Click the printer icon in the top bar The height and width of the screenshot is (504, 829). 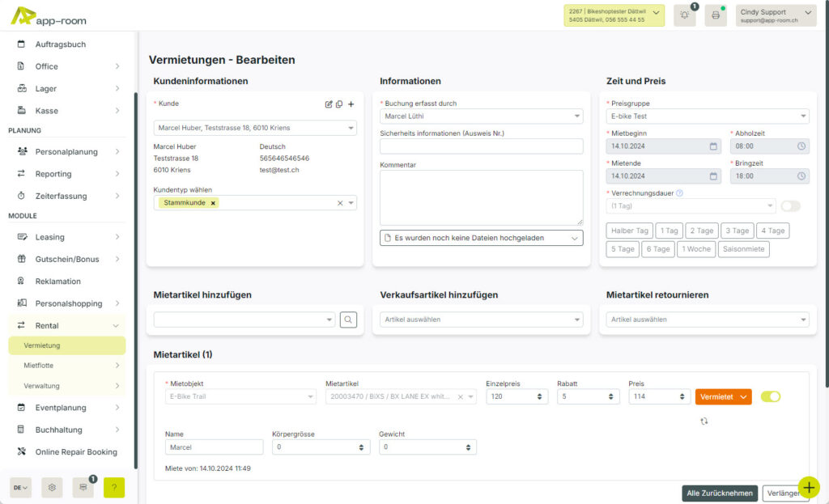716,15
